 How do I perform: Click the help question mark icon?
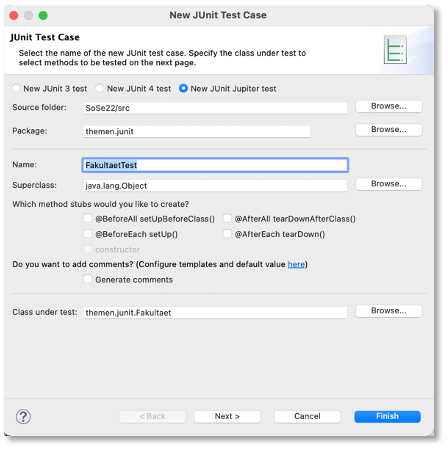23,417
